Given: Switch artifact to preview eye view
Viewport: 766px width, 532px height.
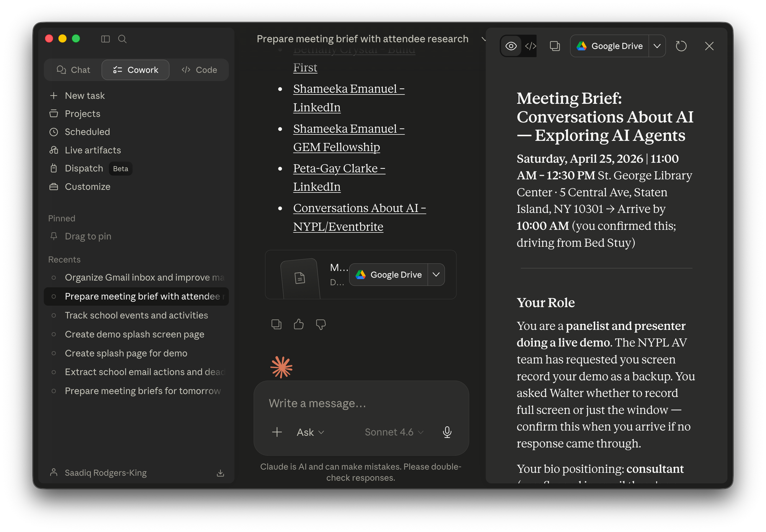Looking at the screenshot, I should (x=511, y=46).
